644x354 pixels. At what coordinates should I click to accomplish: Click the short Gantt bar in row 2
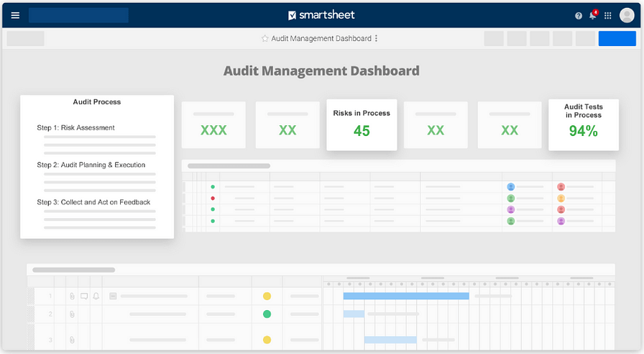(x=354, y=314)
